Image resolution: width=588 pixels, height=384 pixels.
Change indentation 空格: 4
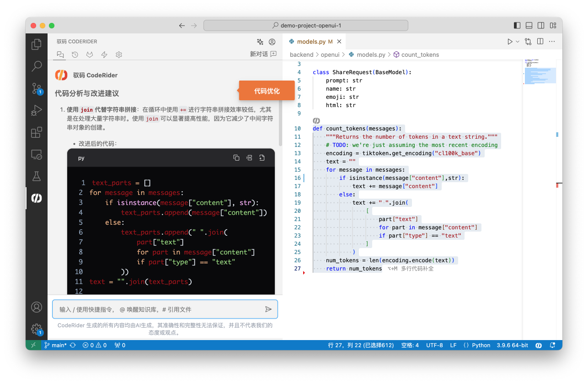[x=410, y=345]
